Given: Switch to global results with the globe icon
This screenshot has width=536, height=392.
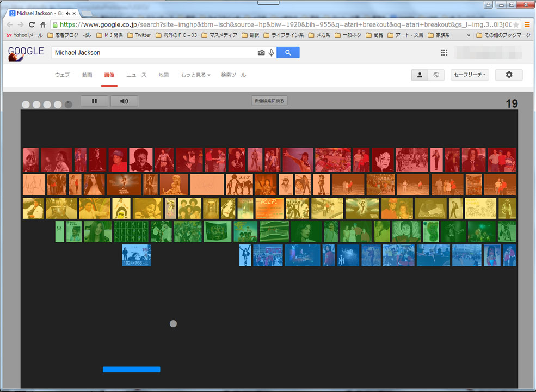Looking at the screenshot, I should (x=436, y=75).
